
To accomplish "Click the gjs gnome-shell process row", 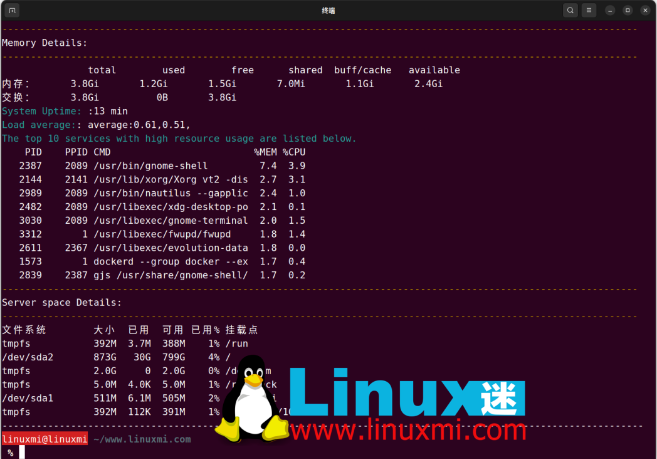I will tap(162, 275).
